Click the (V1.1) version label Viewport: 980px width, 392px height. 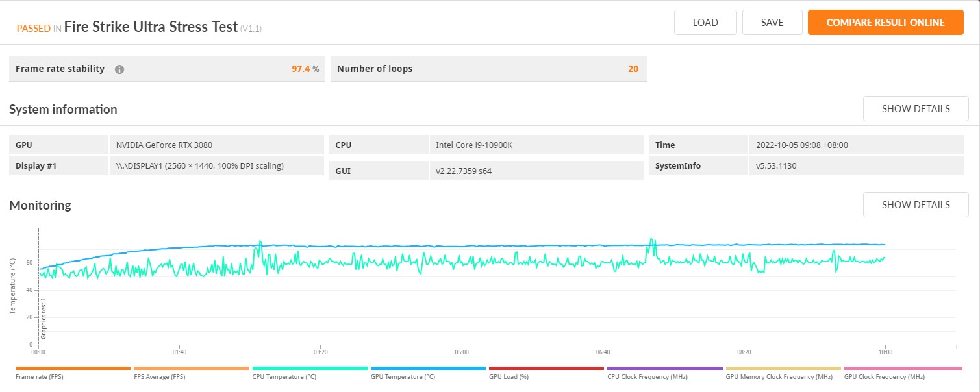point(251,29)
